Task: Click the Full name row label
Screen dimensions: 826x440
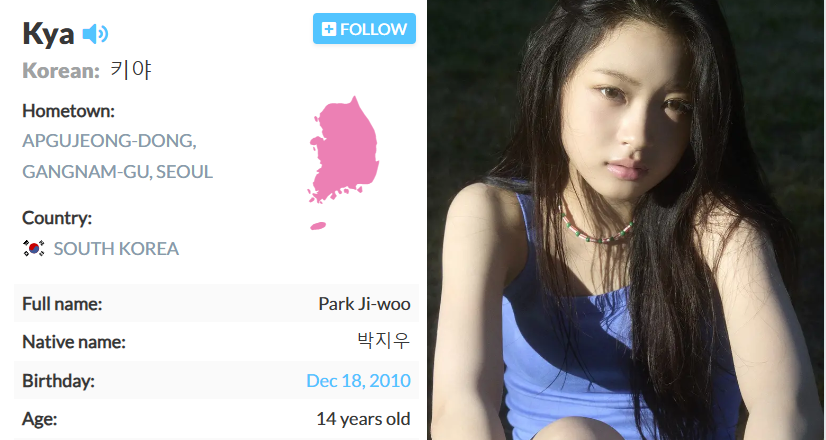Action: pos(62,304)
